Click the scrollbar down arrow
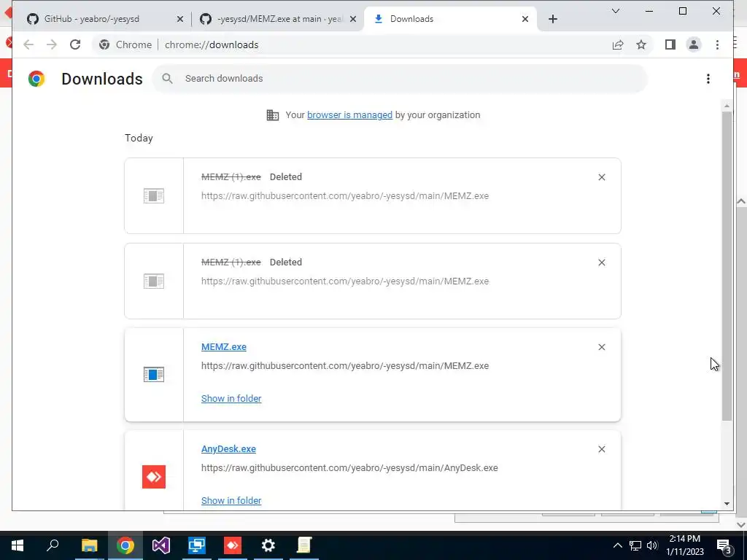 [x=727, y=504]
